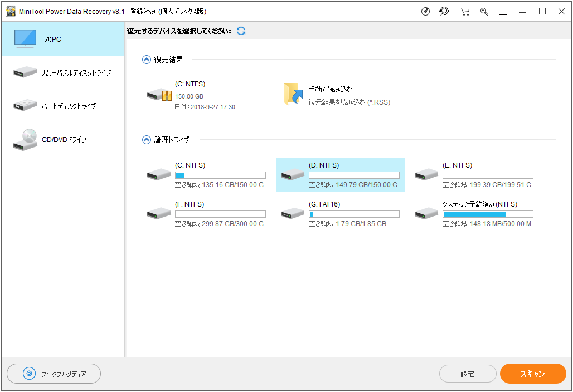573x392 pixels.
Task: Click the removable disk drive icon
Action: [x=25, y=72]
